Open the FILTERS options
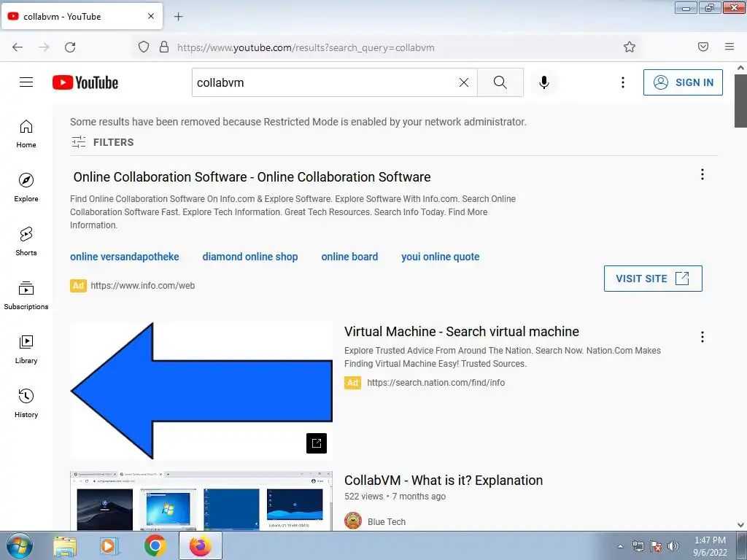Image resolution: width=747 pixels, height=560 pixels. click(102, 142)
